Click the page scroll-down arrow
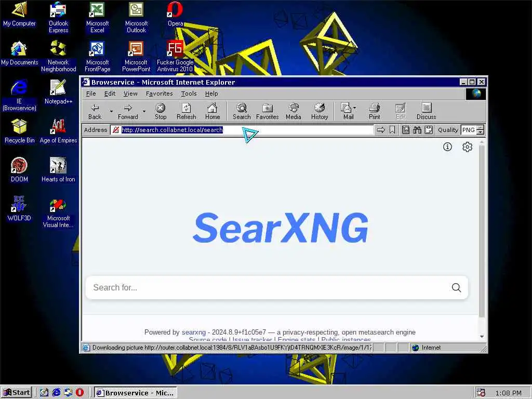532x399 pixels. (x=482, y=337)
